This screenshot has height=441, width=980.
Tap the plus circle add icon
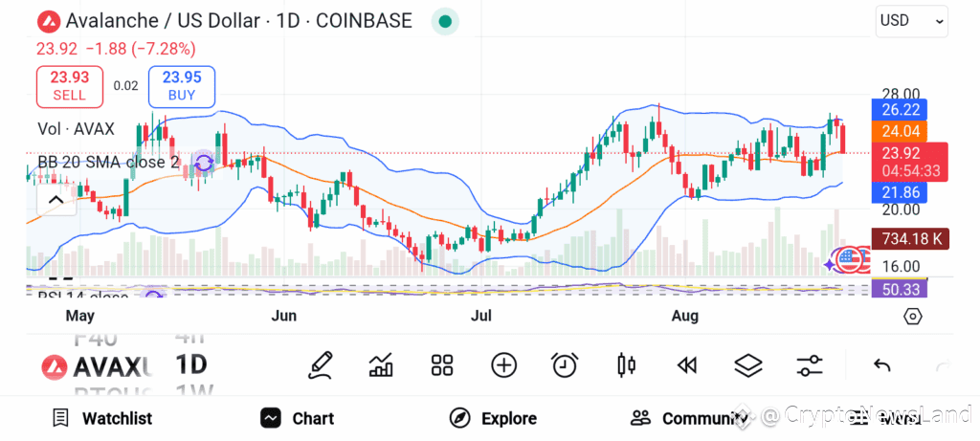coord(503,365)
